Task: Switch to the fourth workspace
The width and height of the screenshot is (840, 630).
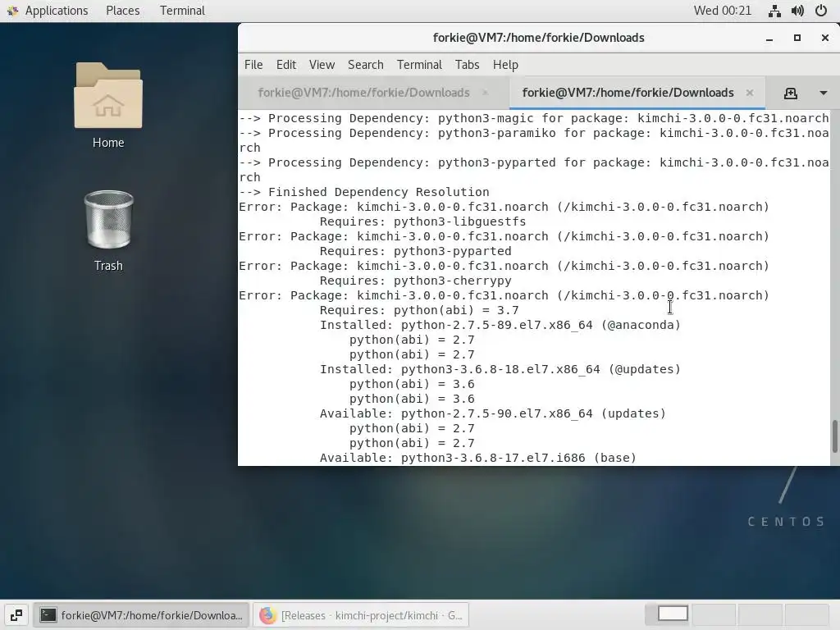Action: tap(807, 614)
